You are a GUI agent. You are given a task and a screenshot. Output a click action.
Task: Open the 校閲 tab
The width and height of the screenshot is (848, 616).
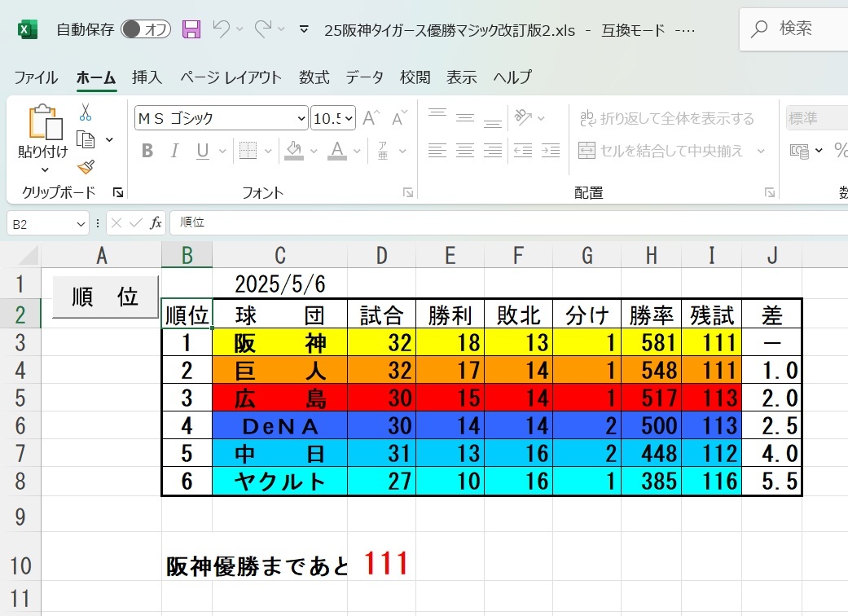click(415, 77)
